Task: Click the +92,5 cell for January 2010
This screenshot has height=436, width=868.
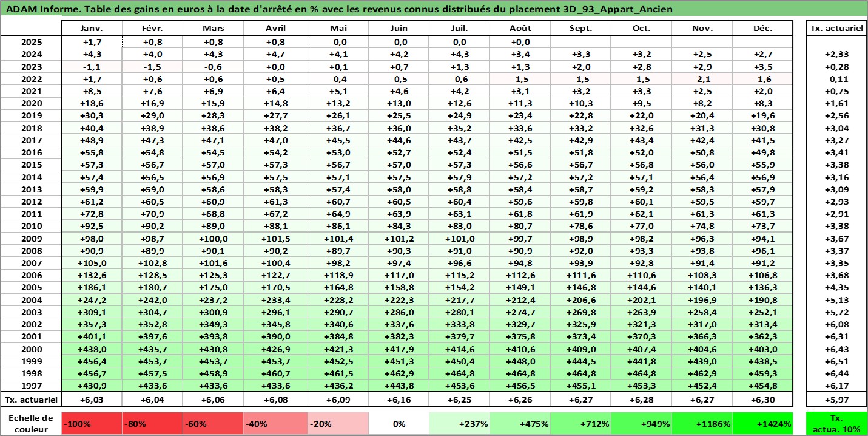Action: point(92,227)
